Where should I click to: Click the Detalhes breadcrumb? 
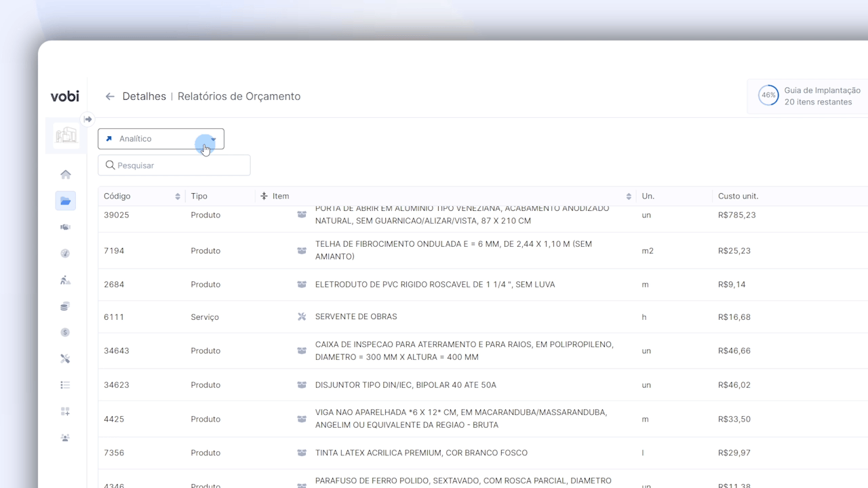tap(144, 96)
